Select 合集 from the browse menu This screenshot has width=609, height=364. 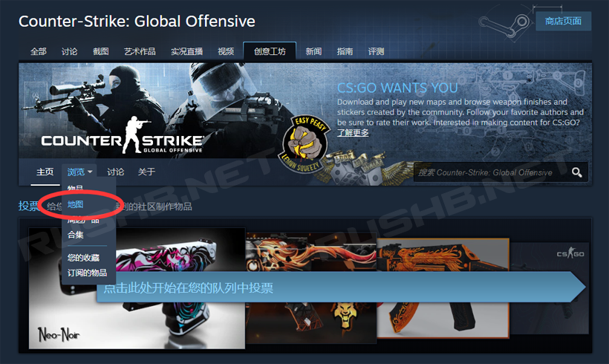[x=76, y=235]
